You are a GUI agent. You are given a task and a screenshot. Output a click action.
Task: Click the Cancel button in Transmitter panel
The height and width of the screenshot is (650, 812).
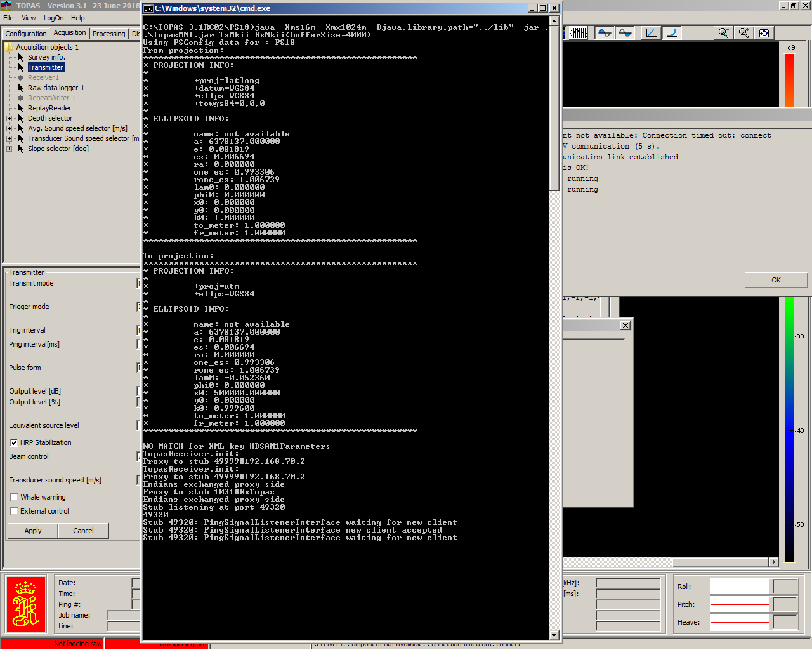pyautogui.click(x=83, y=531)
